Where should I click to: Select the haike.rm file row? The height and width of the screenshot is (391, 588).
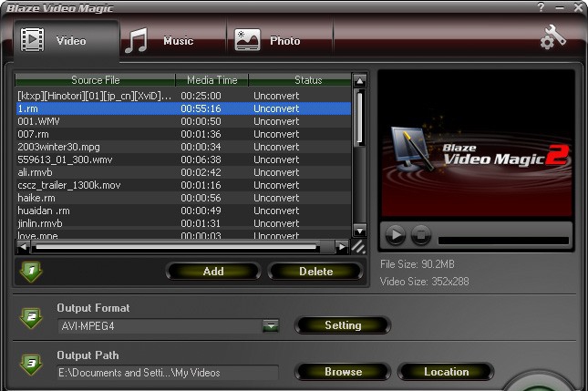tap(183, 198)
